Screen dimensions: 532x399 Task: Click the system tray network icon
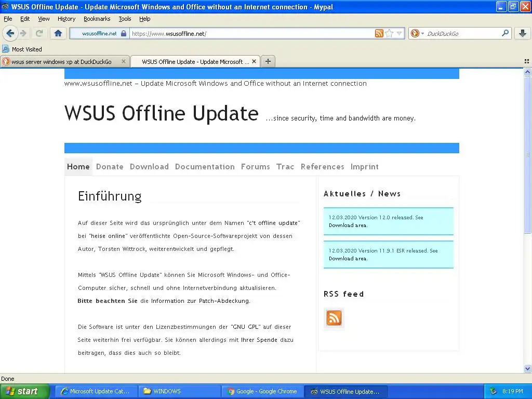(494, 391)
